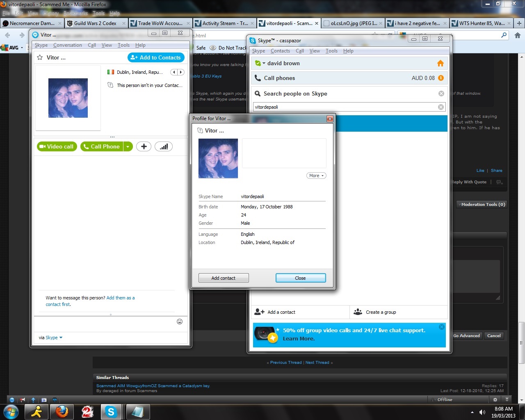Click the AIM running man taskbar icon
Screen dimensions: 525x420
37,412
